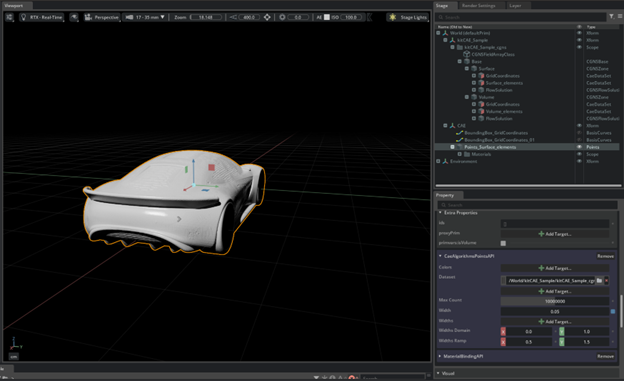Image resolution: width=624 pixels, height=381 pixels.
Task: Click the Property search field
Action: point(527,205)
